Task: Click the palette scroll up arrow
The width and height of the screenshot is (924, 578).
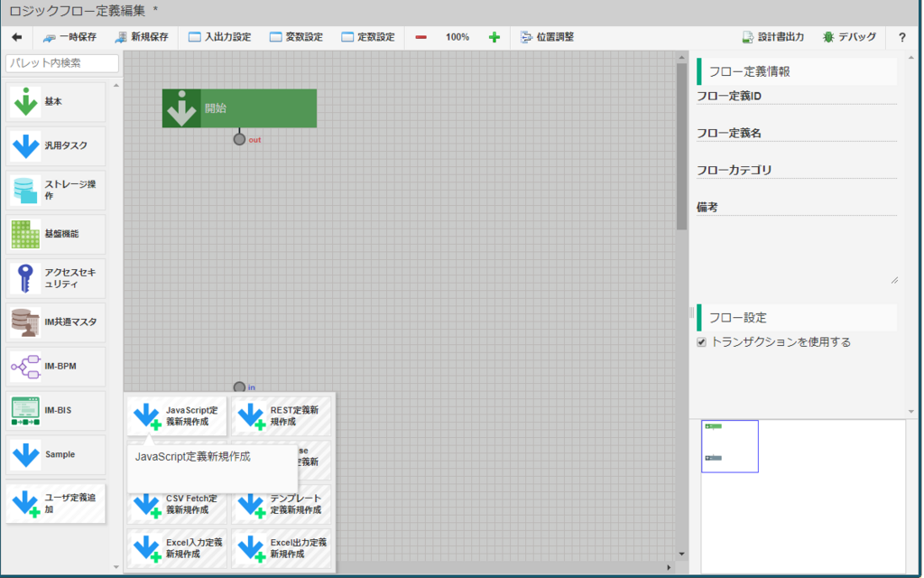Action: [x=116, y=86]
